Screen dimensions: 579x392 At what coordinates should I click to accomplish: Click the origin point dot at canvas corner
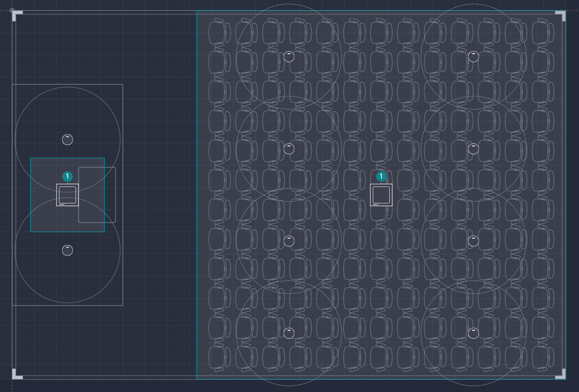click(12, 10)
